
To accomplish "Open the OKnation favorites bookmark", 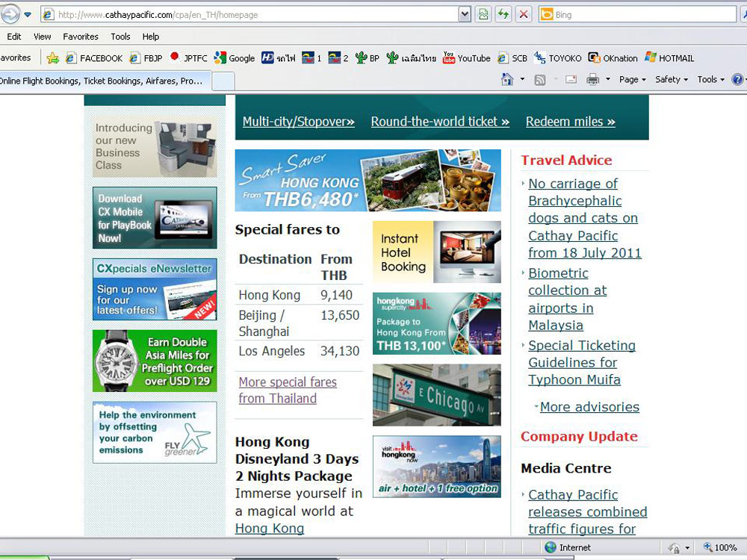I will coord(613,58).
